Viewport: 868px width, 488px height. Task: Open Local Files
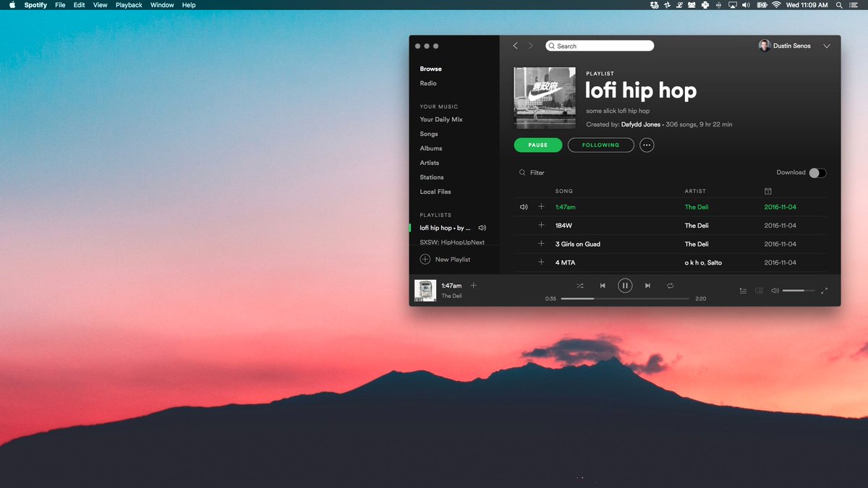435,192
